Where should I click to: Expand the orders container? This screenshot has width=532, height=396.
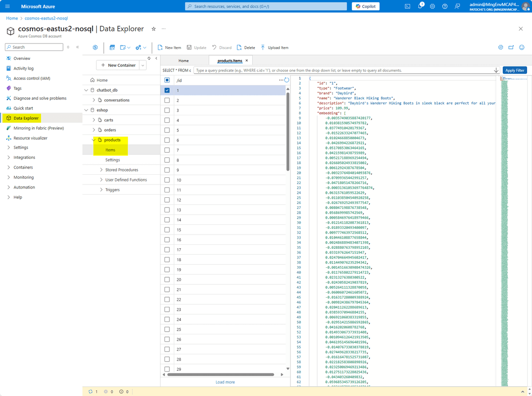pyautogui.click(x=94, y=130)
